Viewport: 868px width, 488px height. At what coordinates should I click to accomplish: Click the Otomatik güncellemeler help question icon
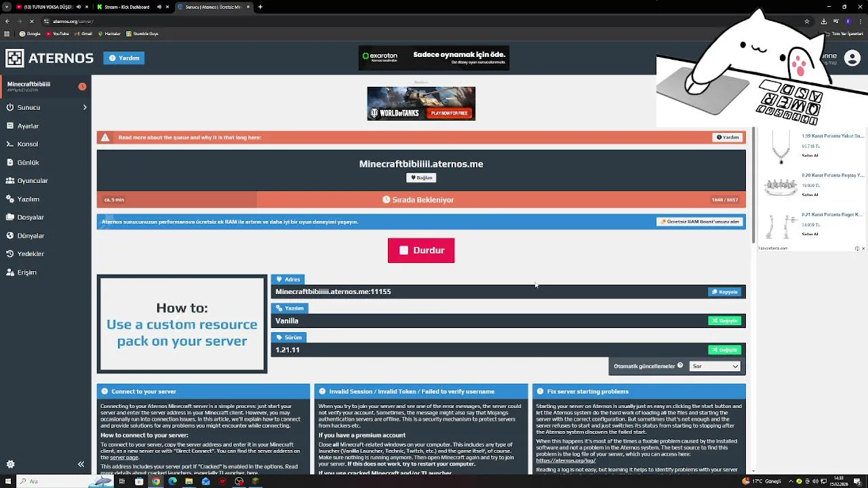tap(680, 365)
